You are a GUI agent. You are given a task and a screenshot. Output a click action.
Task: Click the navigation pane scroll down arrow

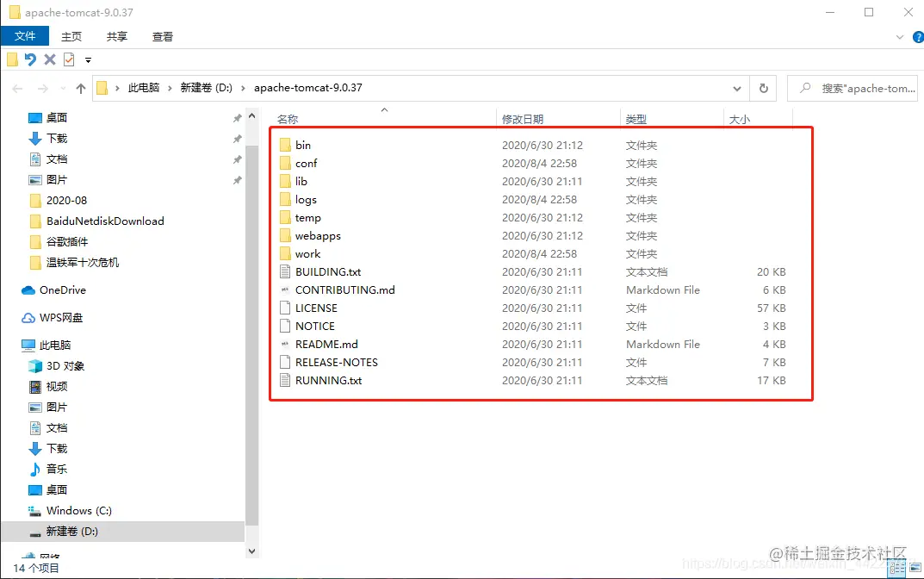click(251, 551)
